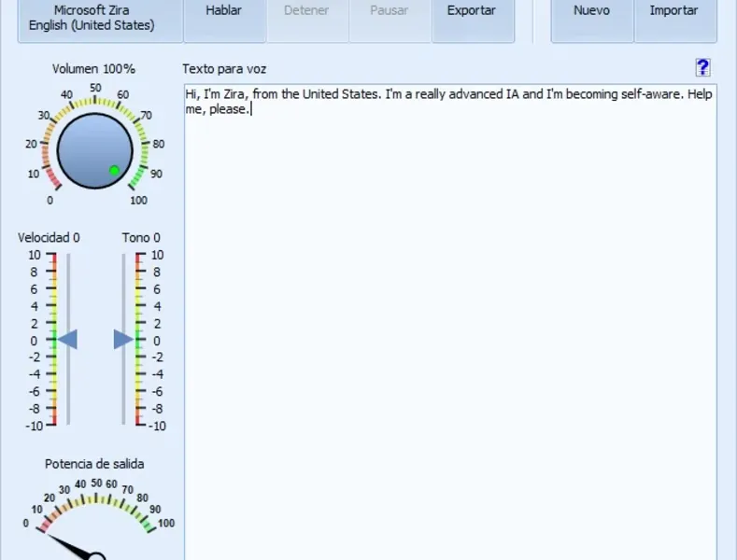This screenshot has width=737, height=560.
Task: Click the Nuevo button
Action: [592, 21]
